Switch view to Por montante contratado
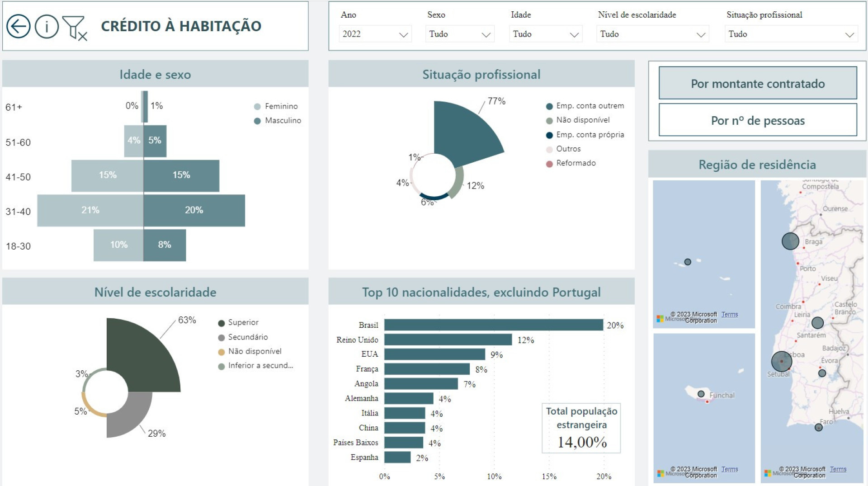 [758, 83]
